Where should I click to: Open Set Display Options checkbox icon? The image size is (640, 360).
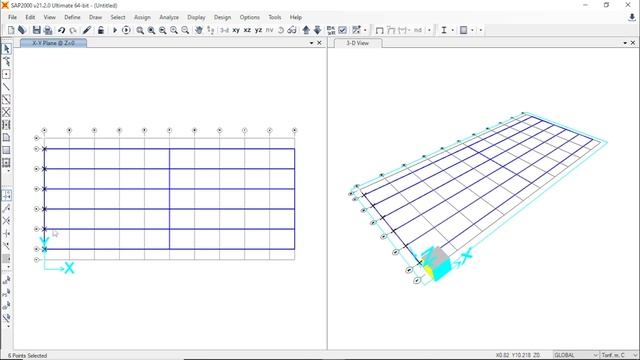pos(343,30)
